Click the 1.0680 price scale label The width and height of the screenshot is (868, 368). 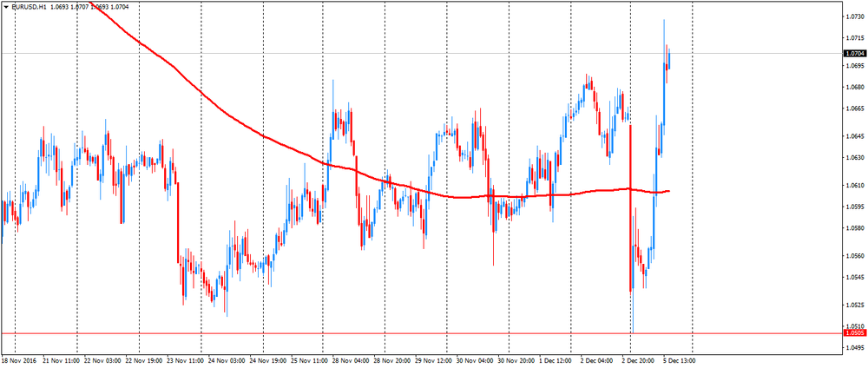click(854, 87)
